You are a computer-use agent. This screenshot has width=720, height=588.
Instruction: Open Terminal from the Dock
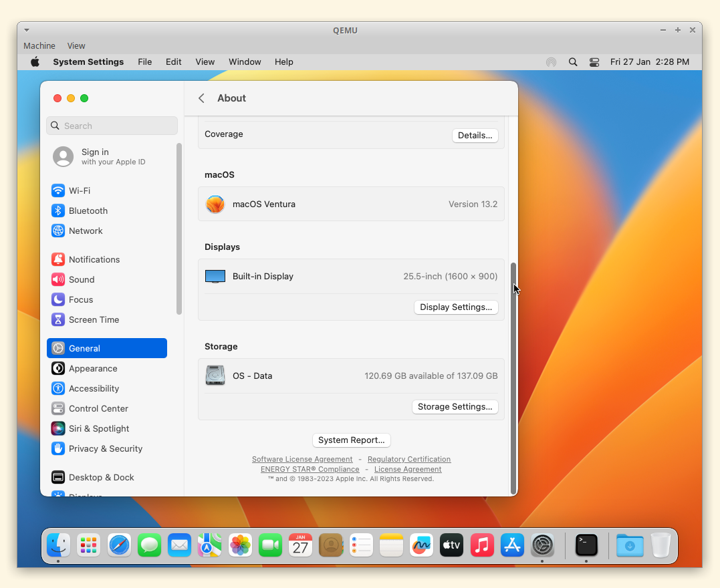coord(586,545)
